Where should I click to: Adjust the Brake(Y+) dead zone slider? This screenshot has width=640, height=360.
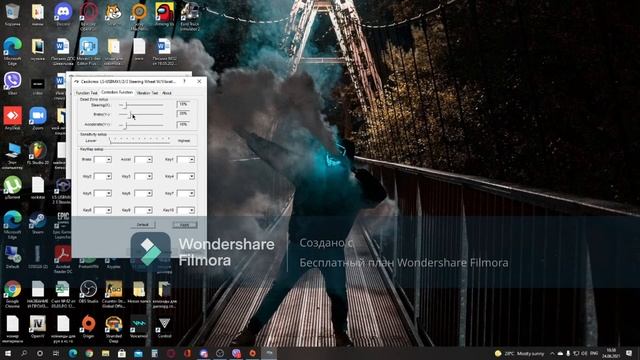141,115
